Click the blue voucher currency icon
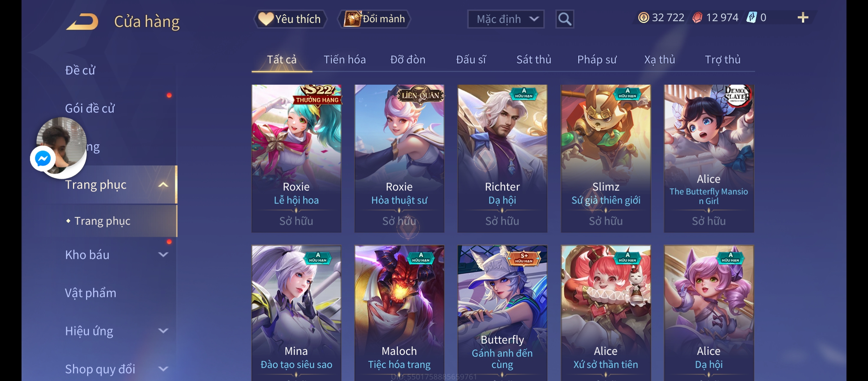This screenshot has height=381, width=868. point(751,18)
